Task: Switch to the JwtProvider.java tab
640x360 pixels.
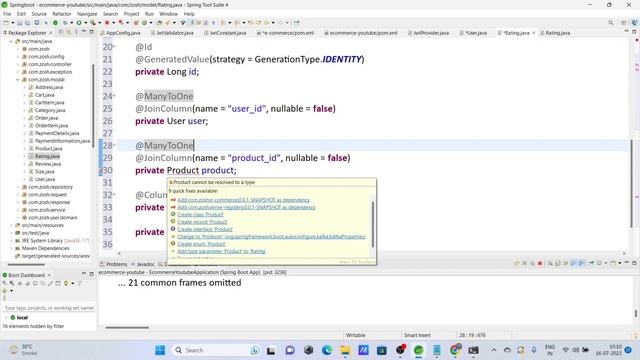Action: coord(428,33)
